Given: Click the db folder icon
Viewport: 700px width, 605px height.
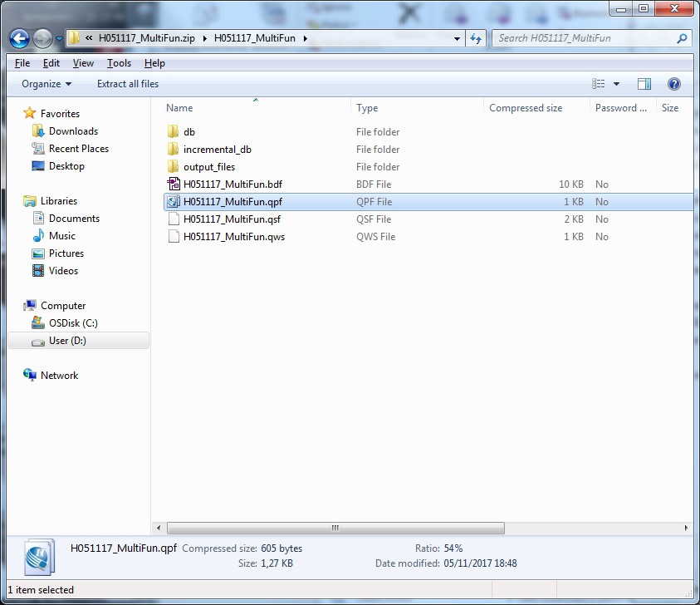Looking at the screenshot, I should (174, 132).
